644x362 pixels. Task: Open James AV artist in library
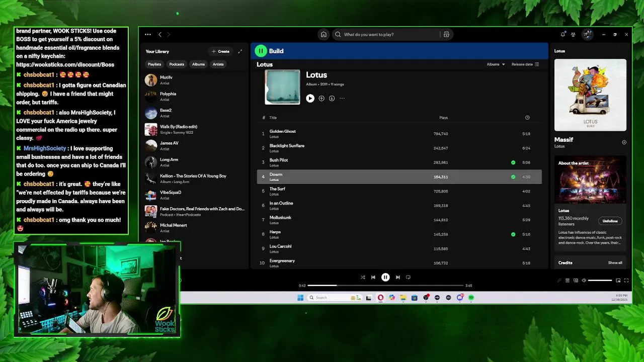tap(193, 146)
